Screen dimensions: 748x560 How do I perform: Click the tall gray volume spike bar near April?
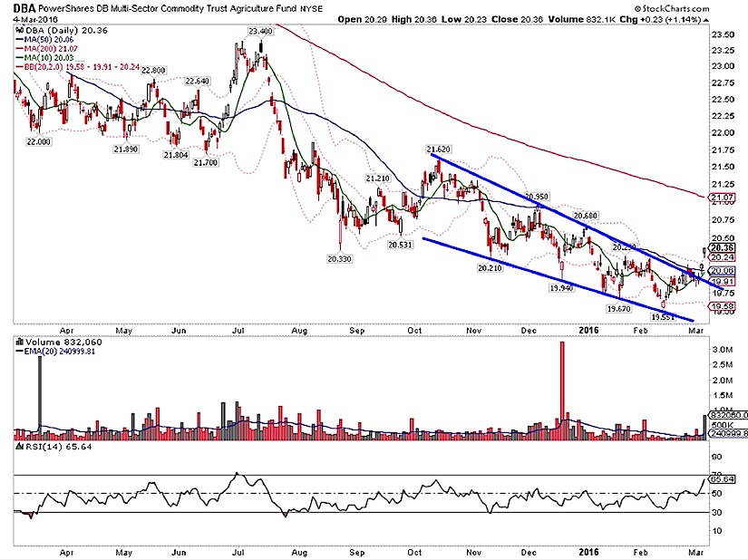coord(40,398)
